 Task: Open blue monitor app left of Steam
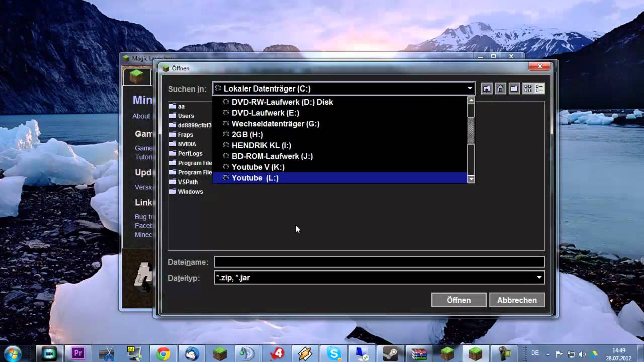click(x=362, y=353)
